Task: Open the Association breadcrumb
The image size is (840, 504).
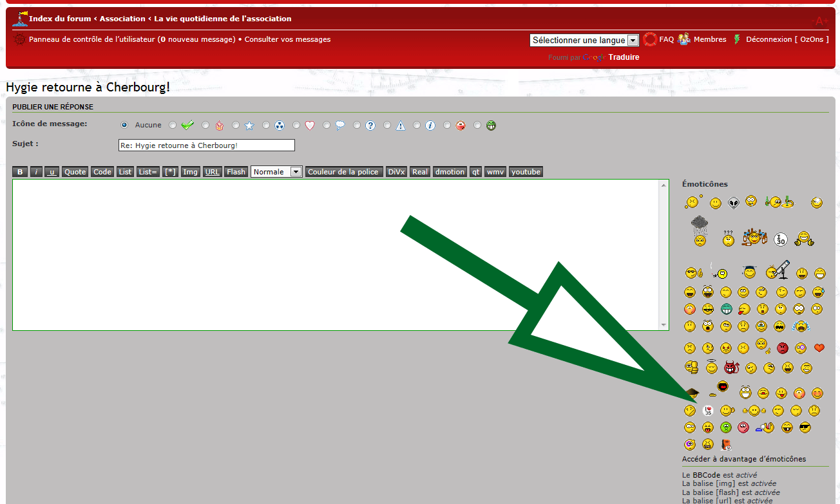Action: [x=122, y=19]
